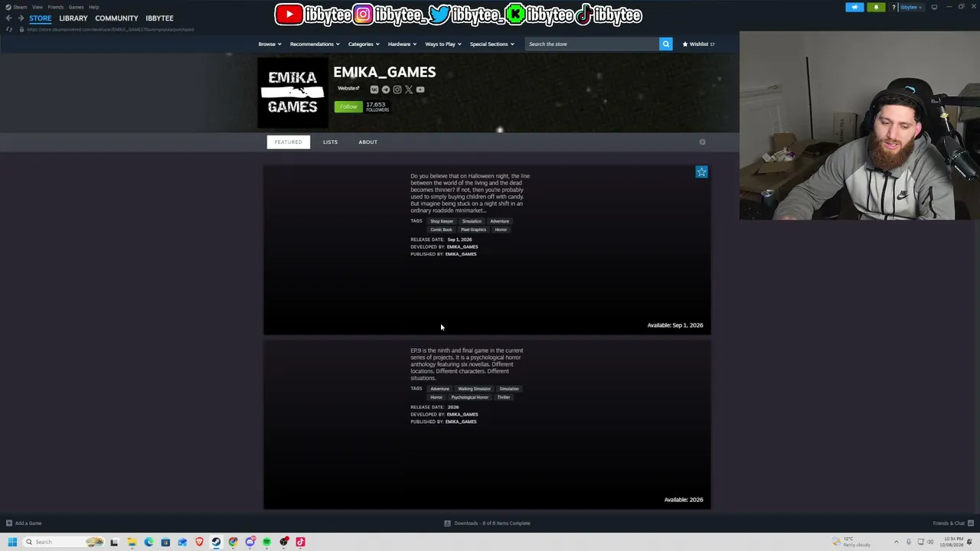Follow the EMIKA_GAMES developer
This screenshot has height=551, width=980.
[348, 106]
